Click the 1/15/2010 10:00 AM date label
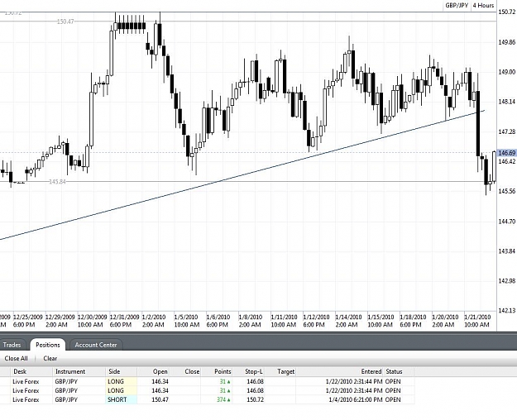This screenshot has width=517, height=420. point(381,321)
